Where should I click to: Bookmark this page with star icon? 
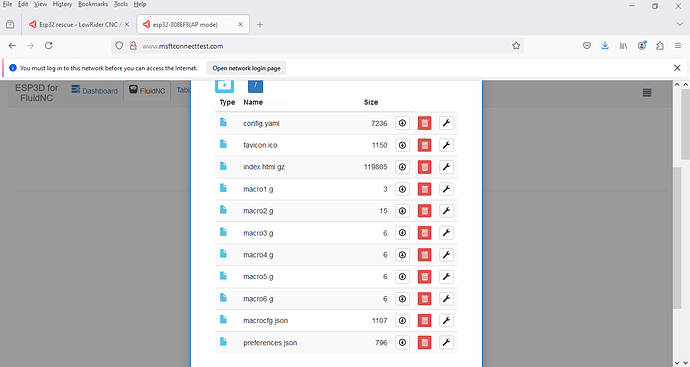[516, 46]
